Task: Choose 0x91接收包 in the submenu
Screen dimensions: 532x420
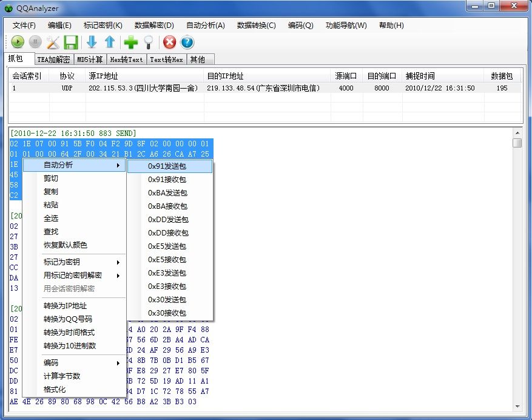Action: click(170, 180)
